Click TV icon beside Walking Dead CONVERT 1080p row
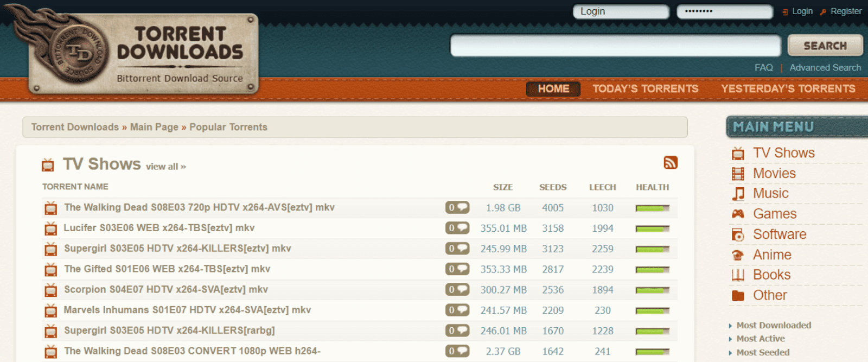This screenshot has width=868, height=362. [x=51, y=352]
